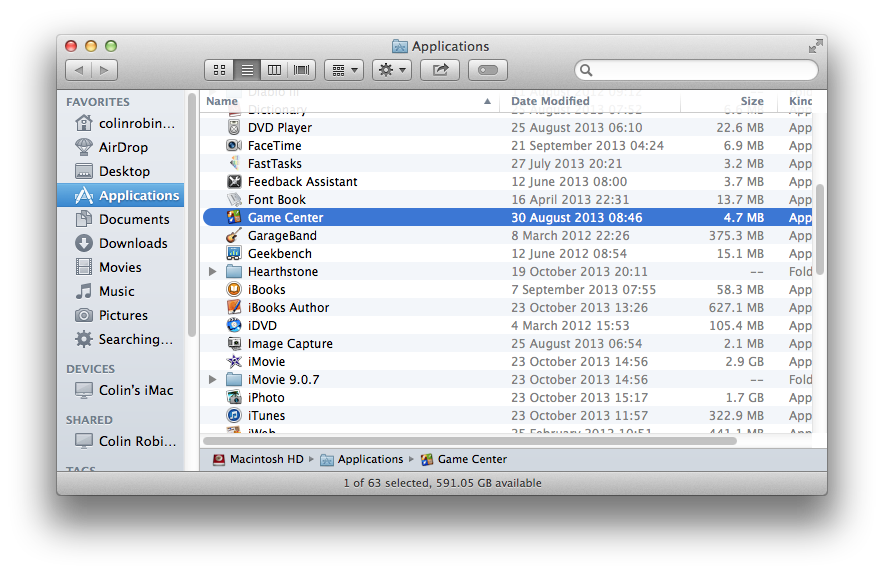Image resolution: width=884 pixels, height=574 pixels.
Task: Open Downloads in the sidebar
Action: 121,243
